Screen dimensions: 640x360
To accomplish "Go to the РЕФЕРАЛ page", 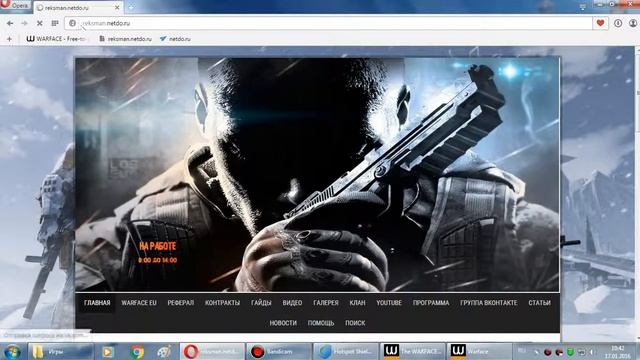I will [x=180, y=303].
